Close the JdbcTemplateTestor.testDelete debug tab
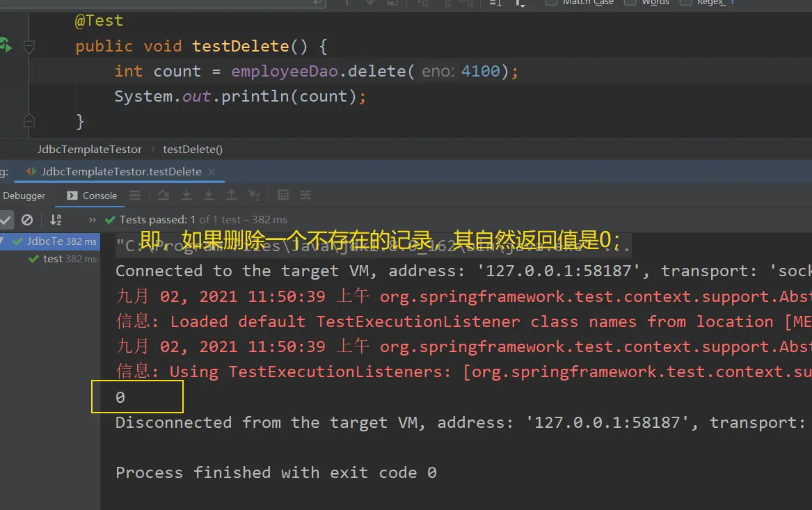Image resolution: width=812 pixels, height=510 pixels. point(212,172)
